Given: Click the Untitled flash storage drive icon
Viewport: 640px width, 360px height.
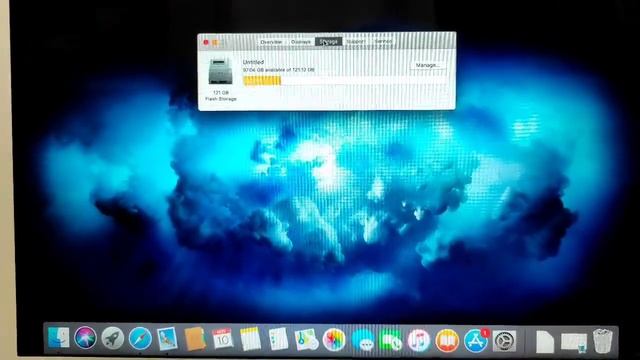Looking at the screenshot, I should 220,71.
